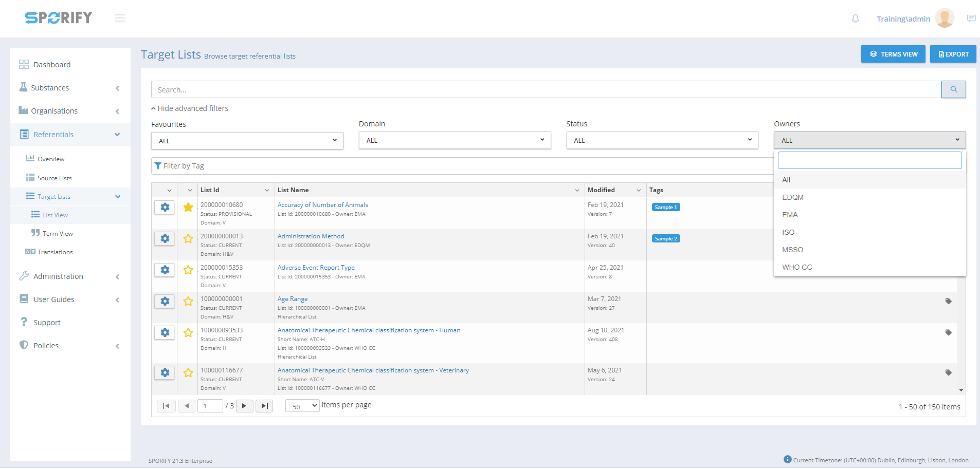Choose WHO CC owner option

tap(796, 267)
